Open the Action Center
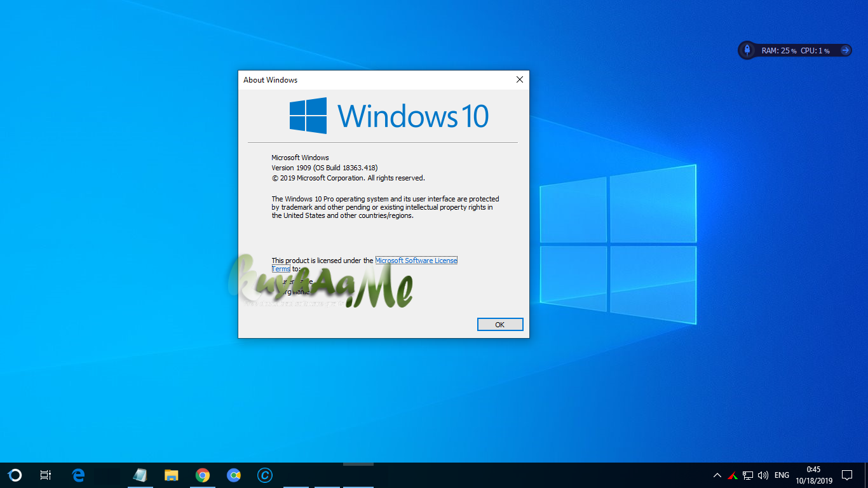The image size is (868, 488). tap(846, 475)
